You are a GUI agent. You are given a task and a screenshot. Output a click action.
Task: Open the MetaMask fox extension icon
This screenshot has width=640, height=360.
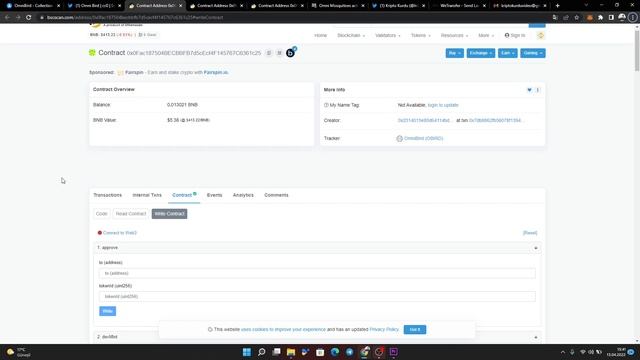tap(589, 18)
